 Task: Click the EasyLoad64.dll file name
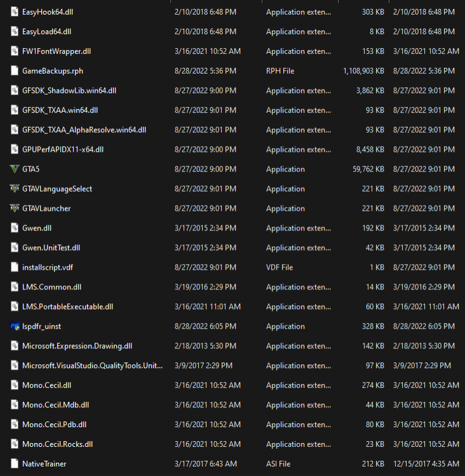coord(47,32)
